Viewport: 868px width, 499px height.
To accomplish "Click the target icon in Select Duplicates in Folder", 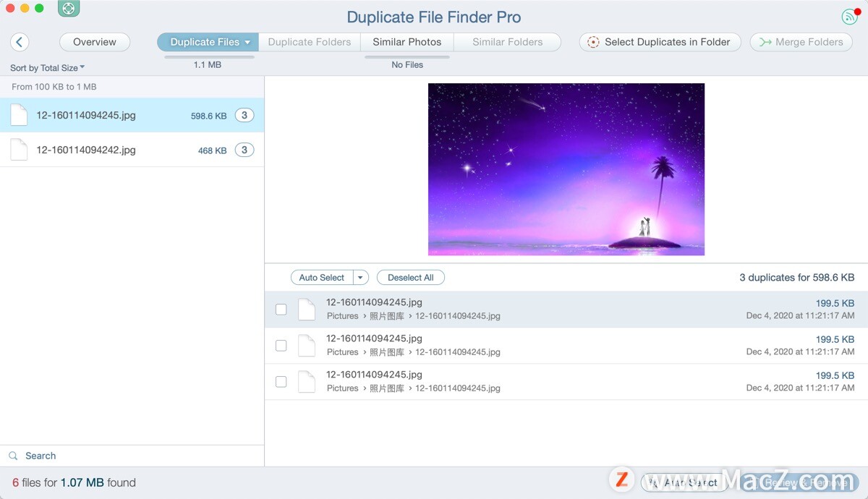I will (593, 42).
